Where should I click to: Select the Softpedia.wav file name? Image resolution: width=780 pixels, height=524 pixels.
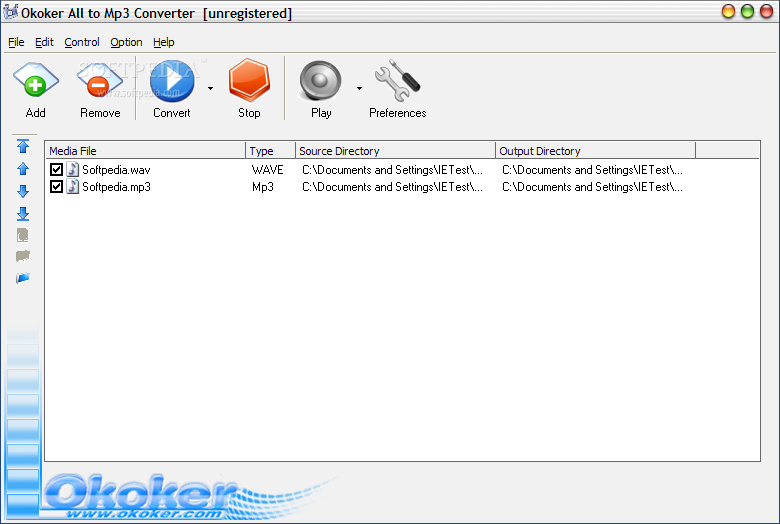coord(116,170)
